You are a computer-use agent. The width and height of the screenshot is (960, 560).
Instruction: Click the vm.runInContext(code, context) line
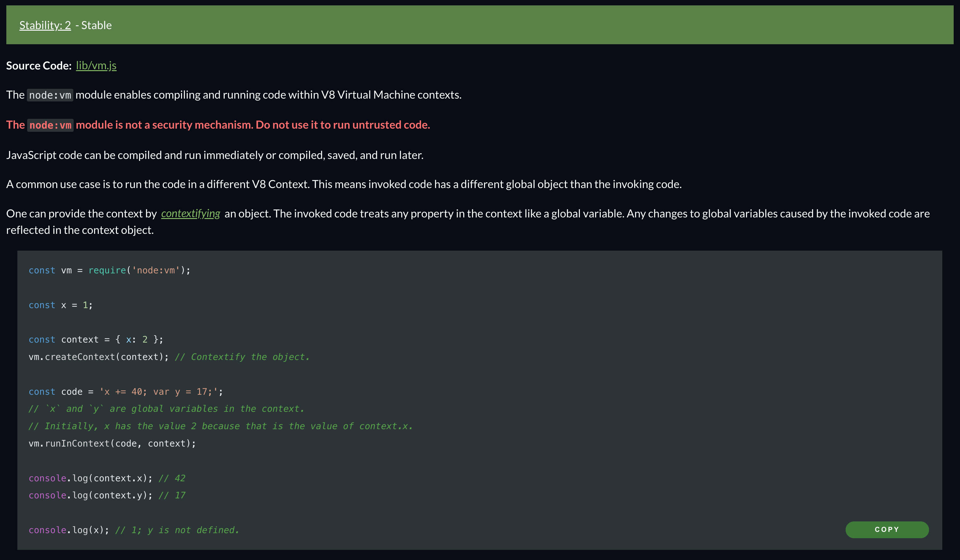112,443
